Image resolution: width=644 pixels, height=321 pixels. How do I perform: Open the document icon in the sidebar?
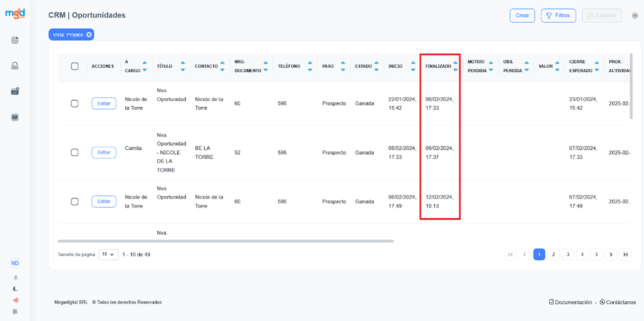[x=15, y=40]
